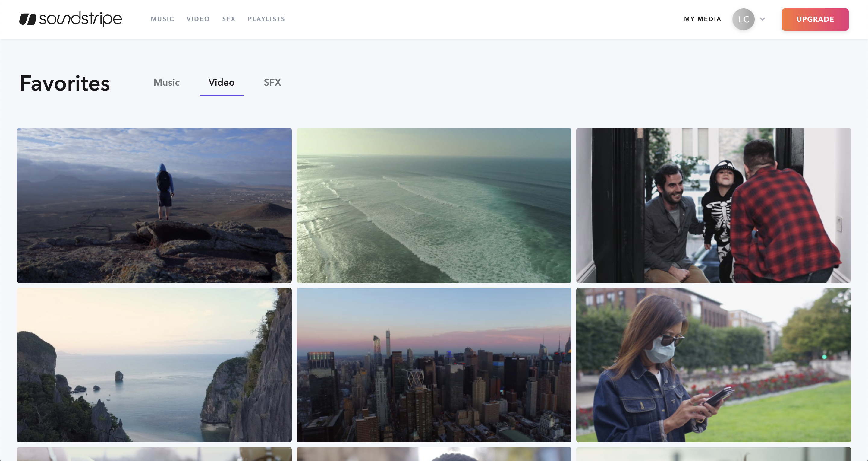Open the hiker on mountain summit video
868x461 pixels.
[x=154, y=205]
